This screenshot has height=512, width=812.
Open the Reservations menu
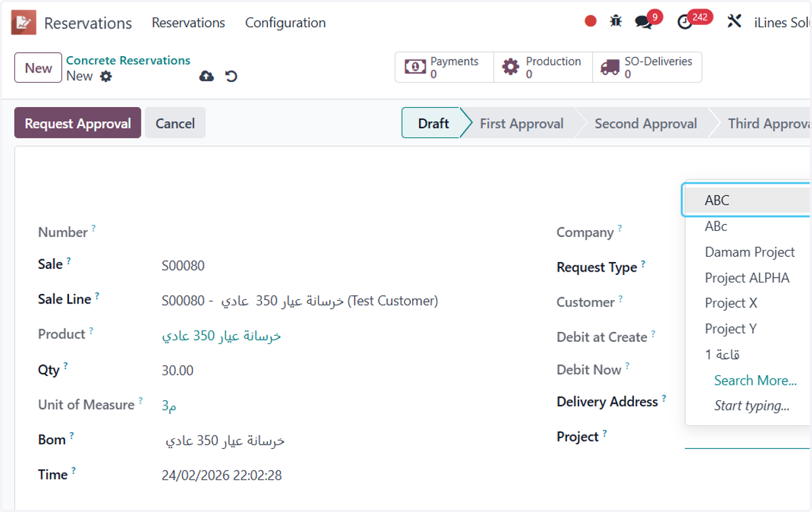tap(188, 22)
